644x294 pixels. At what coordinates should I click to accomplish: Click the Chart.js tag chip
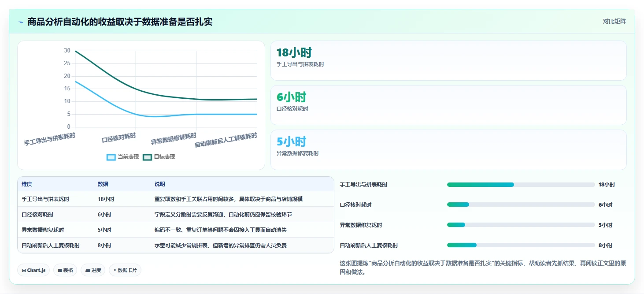33,270
